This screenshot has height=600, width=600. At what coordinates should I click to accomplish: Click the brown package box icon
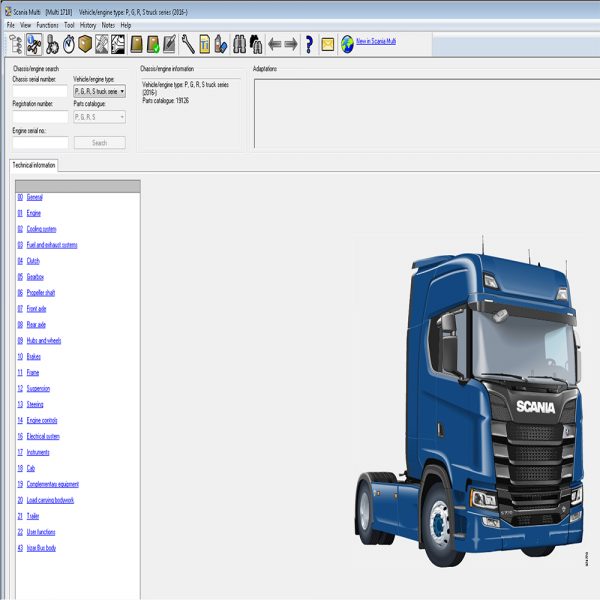tap(85, 44)
